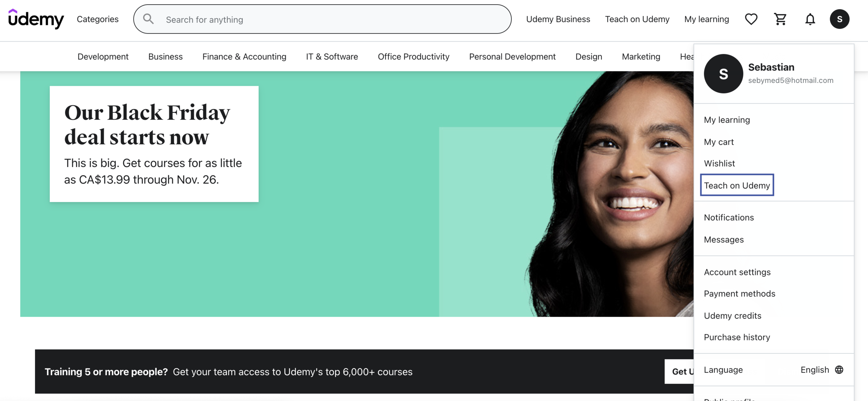Open Notifications in profile dropdown
The height and width of the screenshot is (401, 868).
click(729, 217)
